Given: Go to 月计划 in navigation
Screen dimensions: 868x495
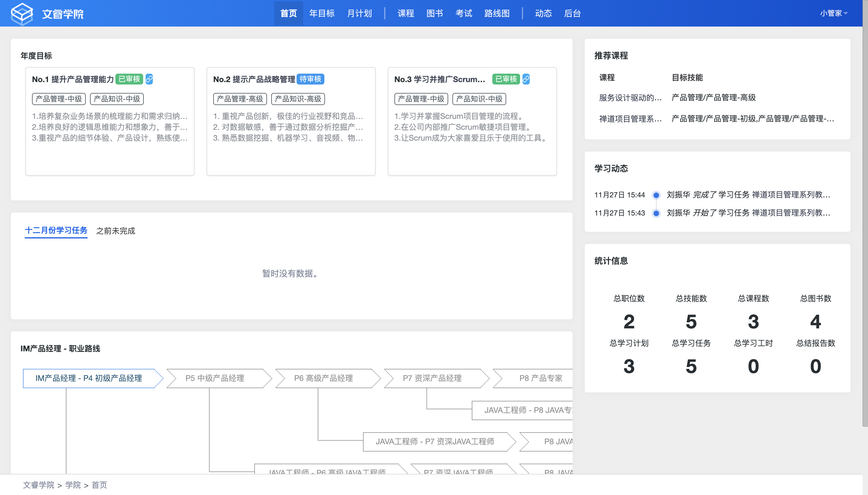Looking at the screenshot, I should click(359, 13).
